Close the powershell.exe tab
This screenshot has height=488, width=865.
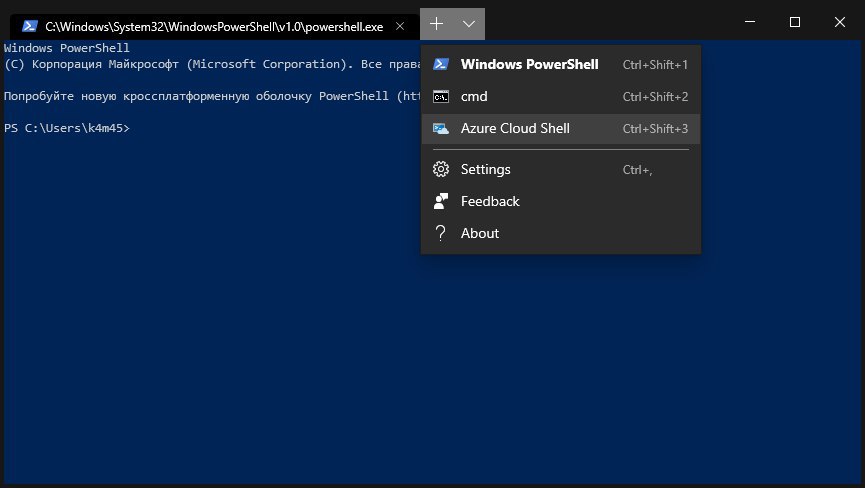400,26
